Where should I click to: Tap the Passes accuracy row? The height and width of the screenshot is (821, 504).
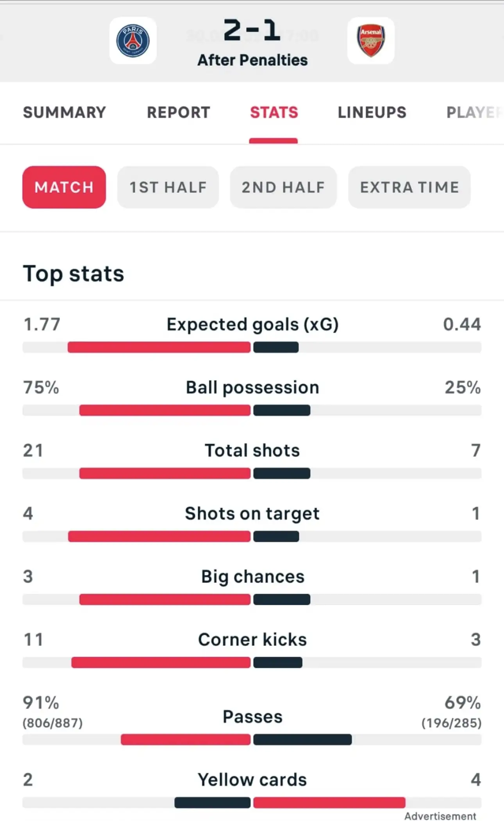[252, 720]
